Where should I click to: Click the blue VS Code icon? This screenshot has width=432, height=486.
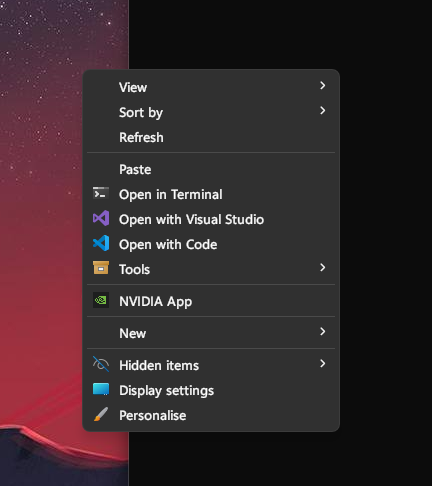click(101, 243)
